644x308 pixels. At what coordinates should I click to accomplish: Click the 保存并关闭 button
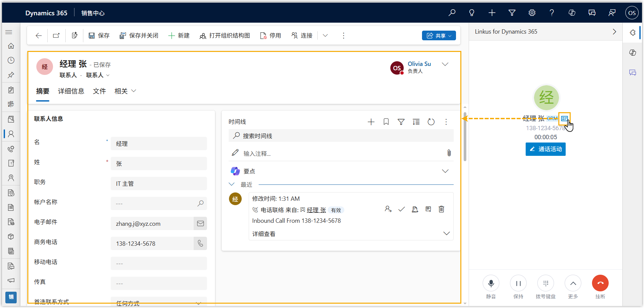click(x=139, y=36)
